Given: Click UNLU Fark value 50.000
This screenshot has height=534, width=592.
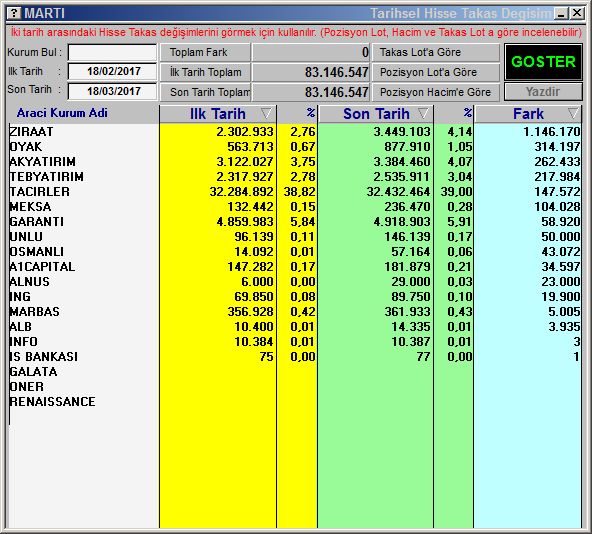Looking at the screenshot, I should 561,236.
